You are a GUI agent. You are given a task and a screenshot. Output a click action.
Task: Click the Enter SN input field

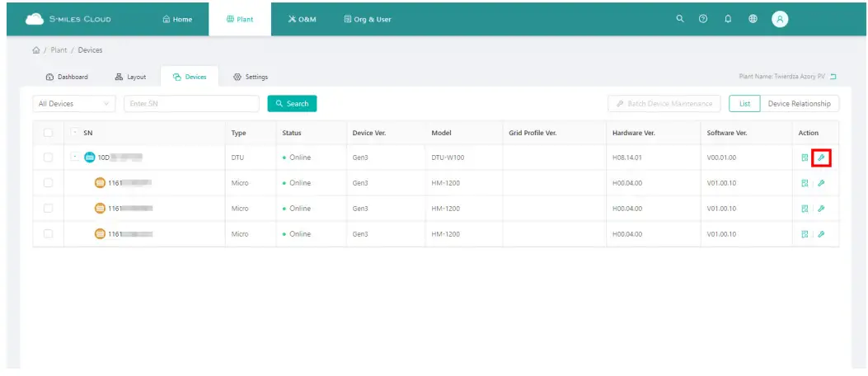click(x=191, y=104)
